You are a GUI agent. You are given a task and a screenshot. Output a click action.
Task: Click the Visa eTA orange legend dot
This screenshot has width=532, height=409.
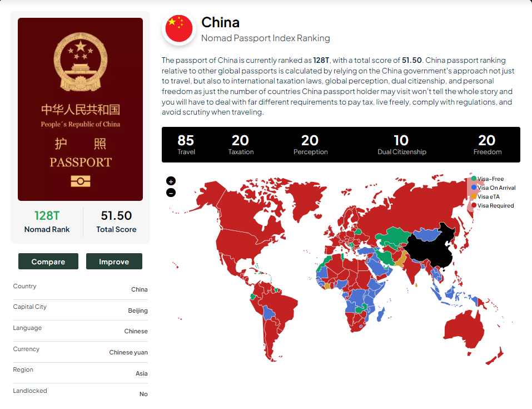tap(474, 196)
